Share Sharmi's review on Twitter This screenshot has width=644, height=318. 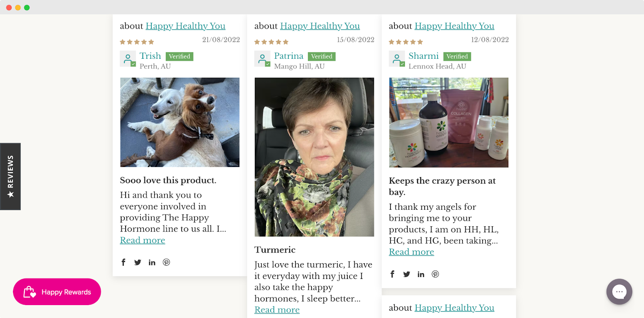[x=407, y=274]
